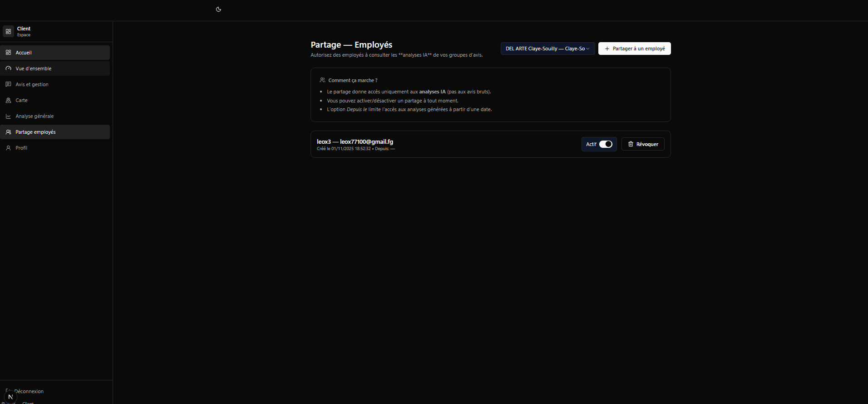Image resolution: width=868 pixels, height=404 pixels.
Task: Go to Accueil in the sidebar
Action: [24, 53]
